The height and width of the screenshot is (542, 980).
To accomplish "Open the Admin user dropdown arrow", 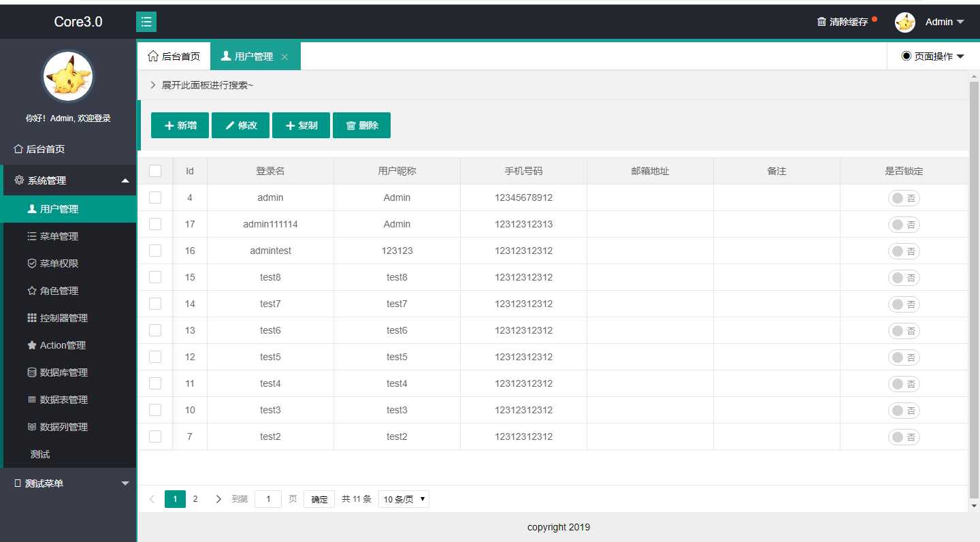I will [960, 22].
